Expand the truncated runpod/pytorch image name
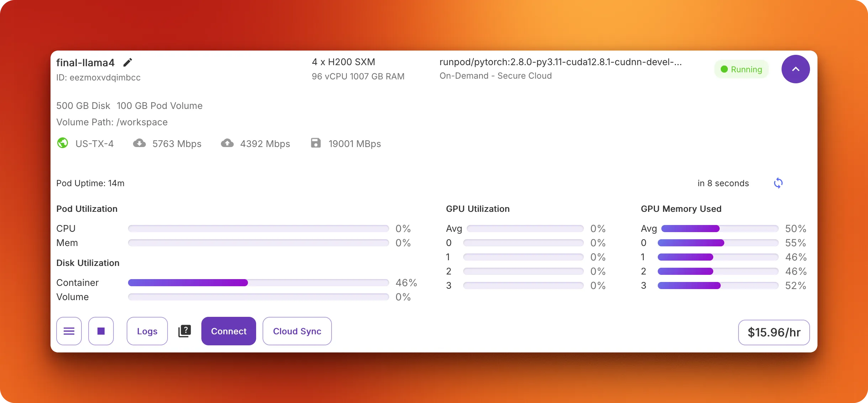This screenshot has height=403, width=868. click(x=561, y=62)
